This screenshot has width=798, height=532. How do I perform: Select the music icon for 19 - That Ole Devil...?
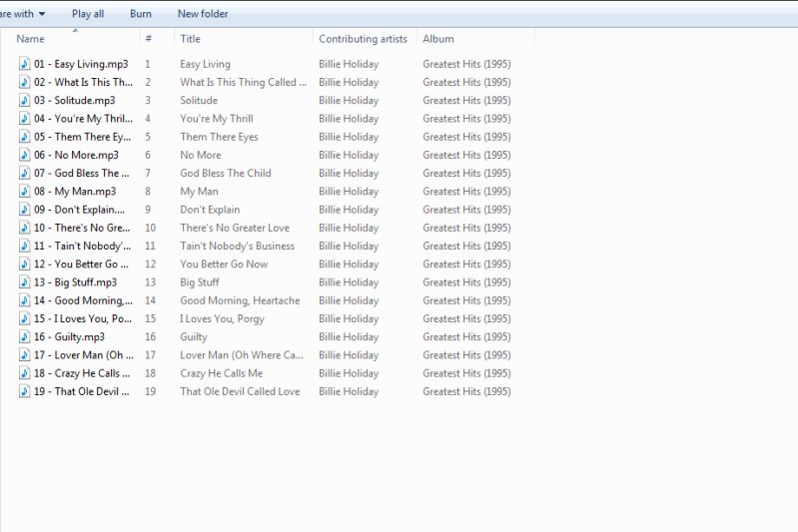pyautogui.click(x=24, y=391)
